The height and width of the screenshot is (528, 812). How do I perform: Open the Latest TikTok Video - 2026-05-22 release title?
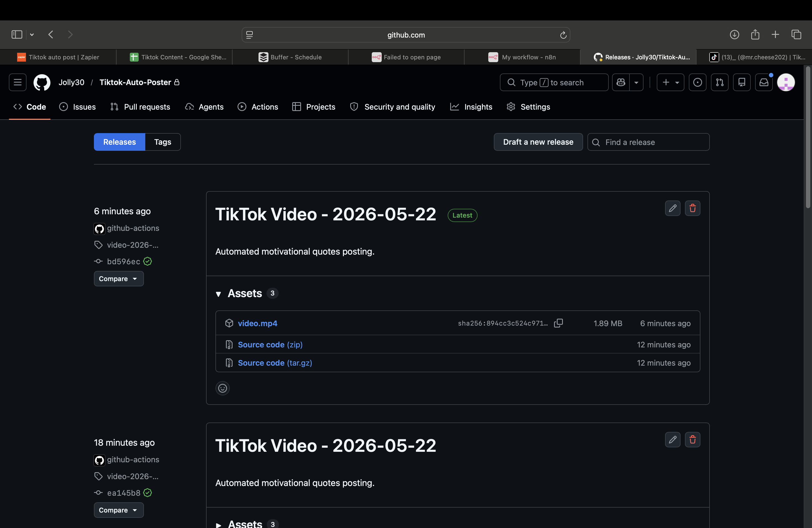pyautogui.click(x=325, y=214)
